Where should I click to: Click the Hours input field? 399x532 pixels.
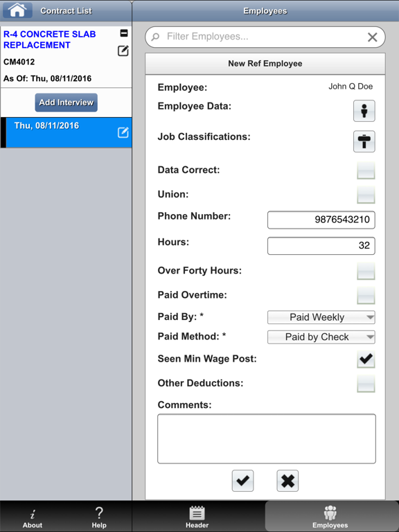(x=321, y=246)
